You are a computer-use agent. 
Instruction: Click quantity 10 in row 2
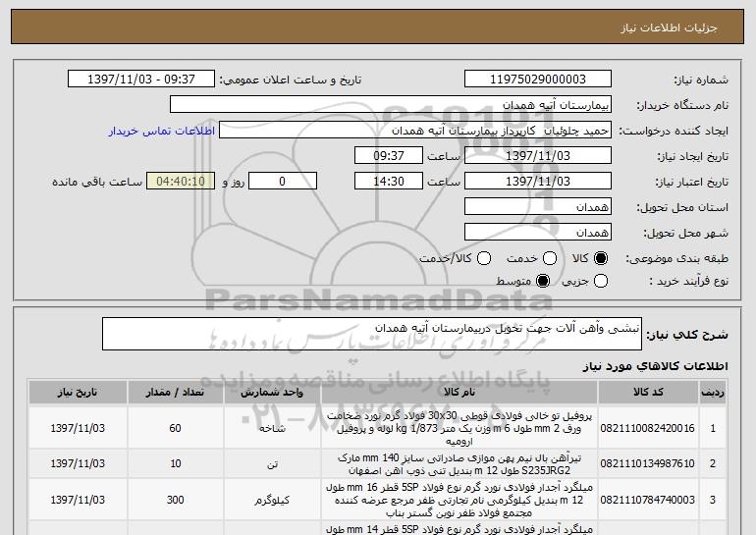click(x=176, y=463)
